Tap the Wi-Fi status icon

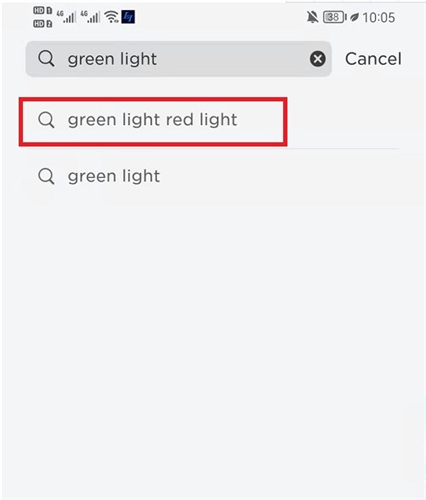pyautogui.click(x=111, y=16)
